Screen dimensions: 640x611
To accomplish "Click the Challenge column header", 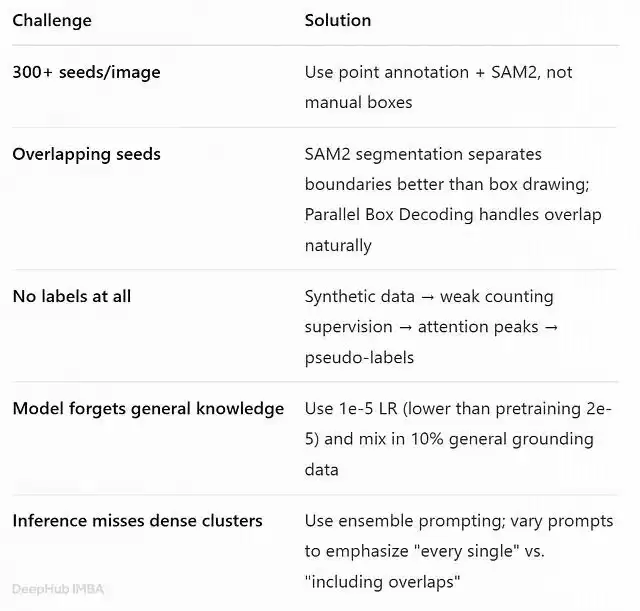I will (52, 21).
